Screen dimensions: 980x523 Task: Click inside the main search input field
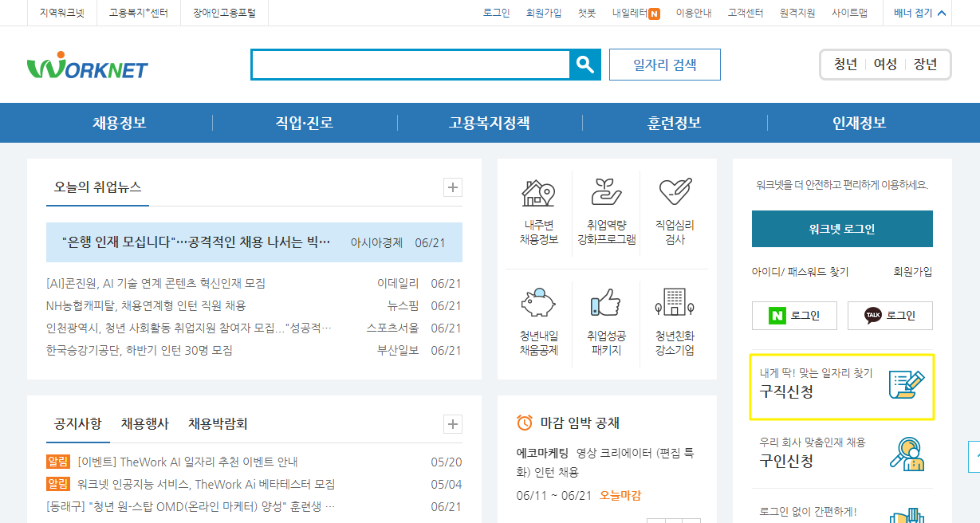pyautogui.click(x=411, y=65)
